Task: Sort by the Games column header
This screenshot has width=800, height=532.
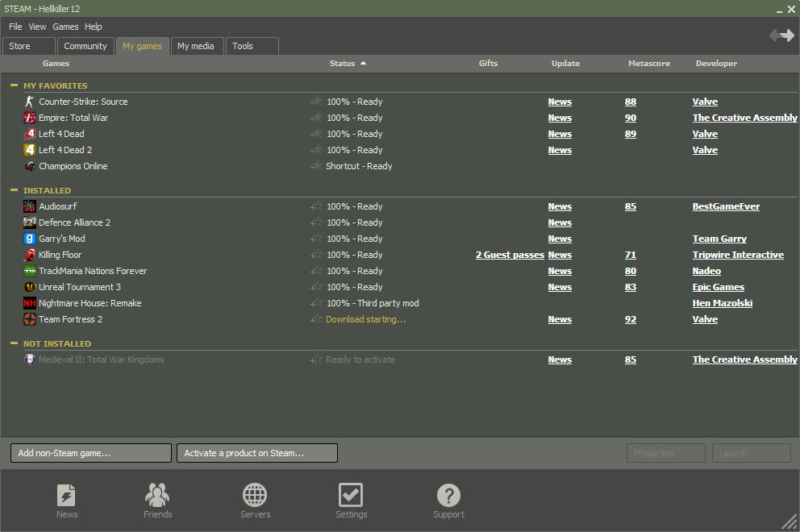Action: coord(56,63)
